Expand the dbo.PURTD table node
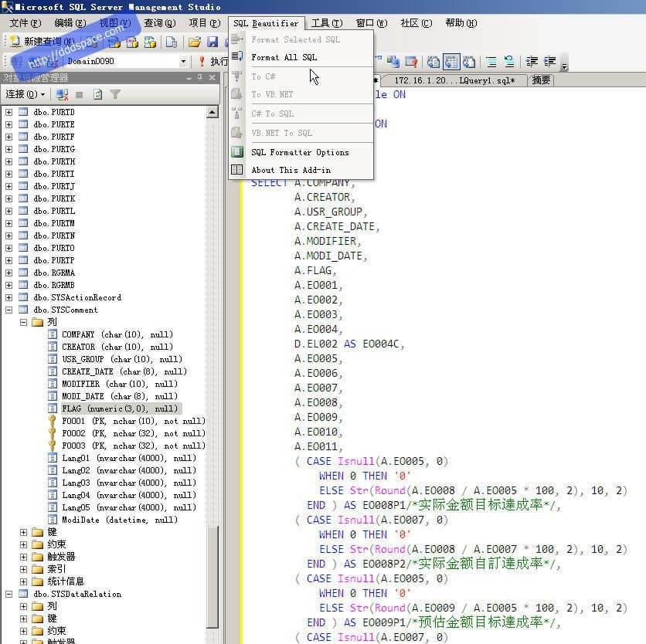646x644 pixels. click(9, 112)
